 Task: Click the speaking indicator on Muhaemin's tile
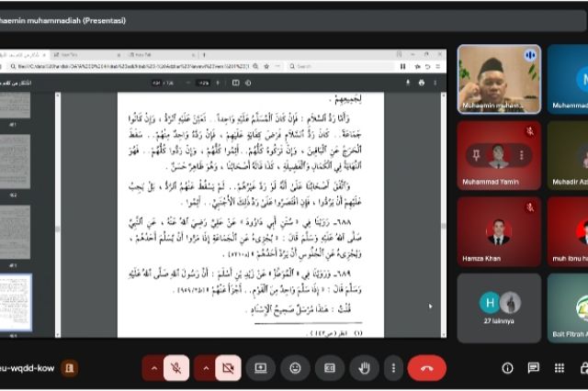click(530, 56)
